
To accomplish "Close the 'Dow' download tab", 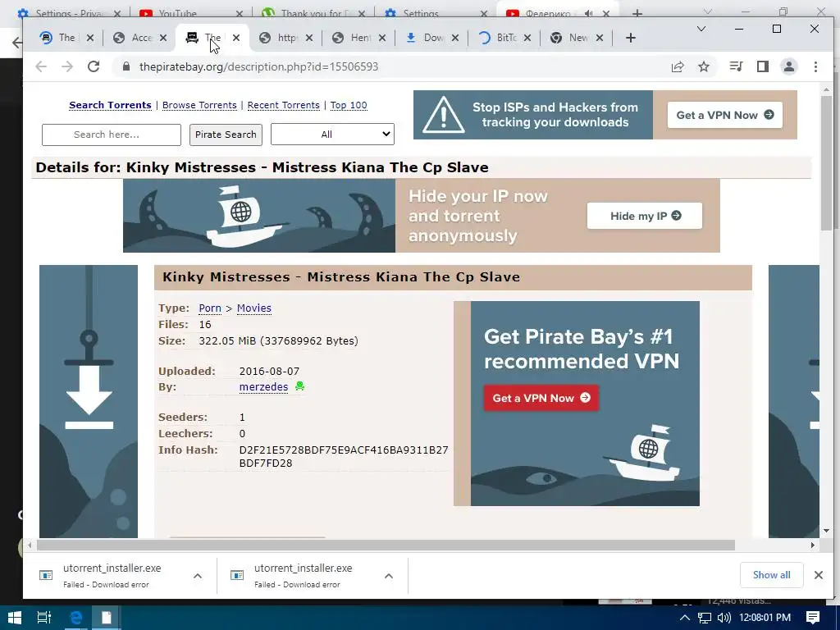I will [454, 38].
